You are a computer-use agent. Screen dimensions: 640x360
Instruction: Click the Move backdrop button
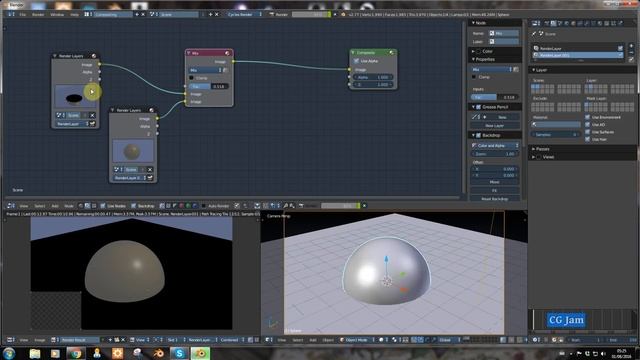[495, 182]
